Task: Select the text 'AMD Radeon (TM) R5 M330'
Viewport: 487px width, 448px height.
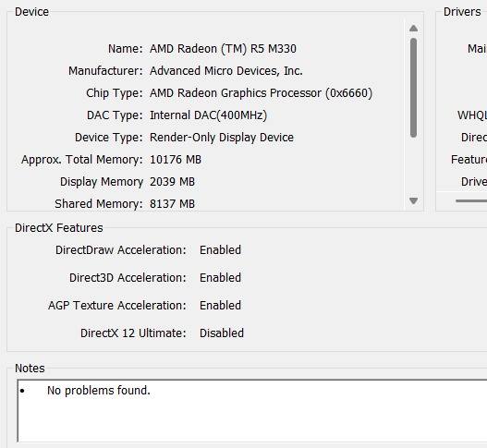Action: coord(223,49)
